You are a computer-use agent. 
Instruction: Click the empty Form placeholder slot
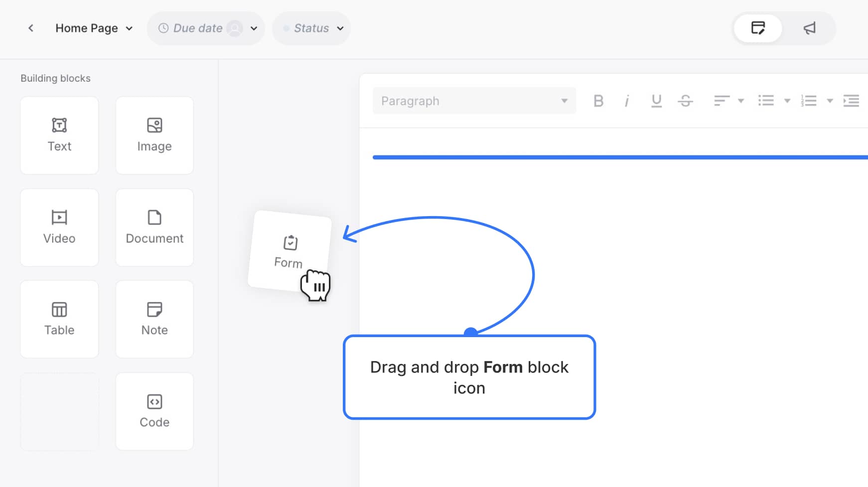[x=59, y=411]
